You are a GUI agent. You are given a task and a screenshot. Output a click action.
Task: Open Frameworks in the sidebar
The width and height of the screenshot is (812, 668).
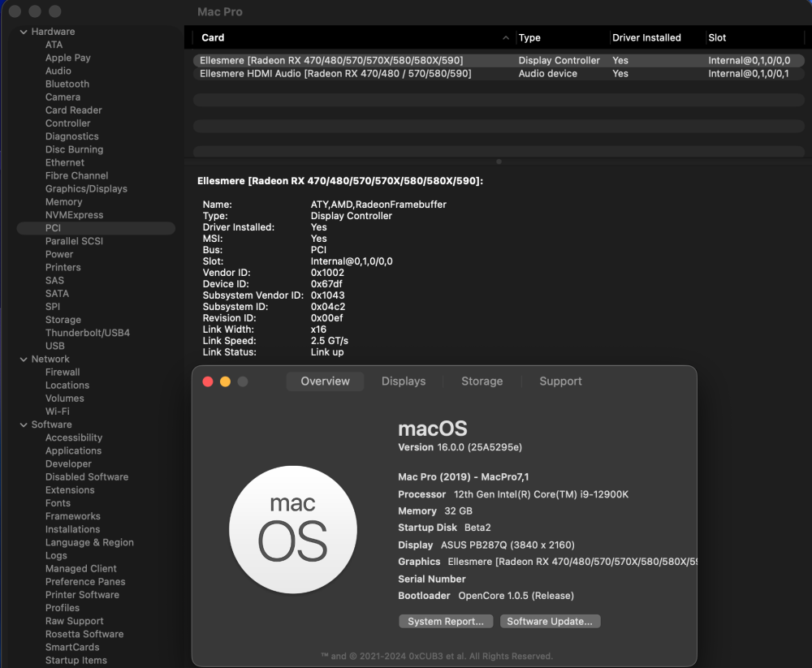click(x=73, y=516)
